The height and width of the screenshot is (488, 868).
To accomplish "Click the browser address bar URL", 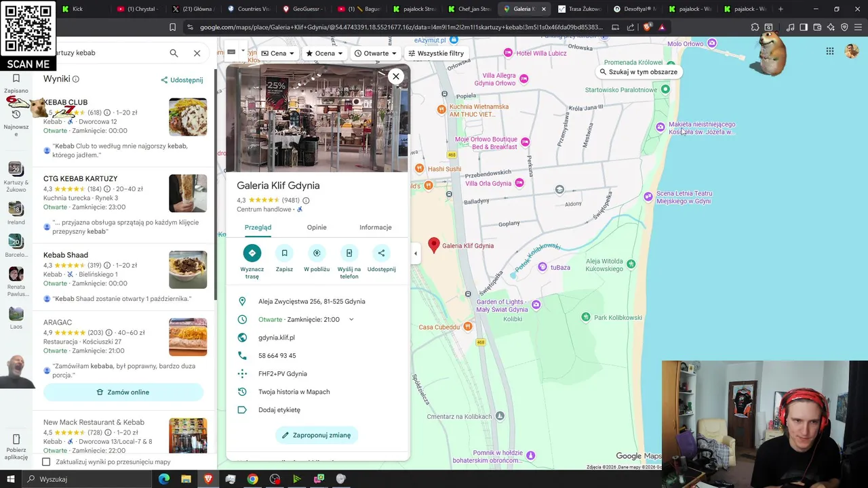I will click(401, 27).
